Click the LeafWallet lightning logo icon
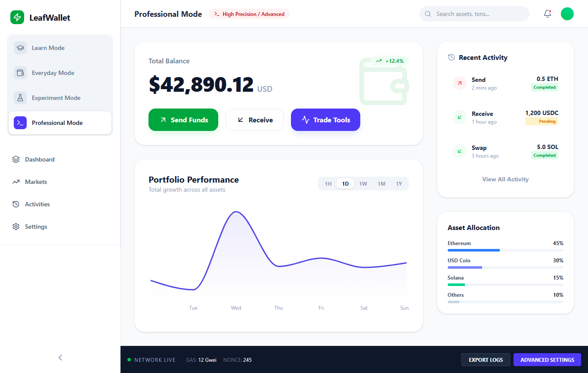The height and width of the screenshot is (373, 588). click(17, 17)
